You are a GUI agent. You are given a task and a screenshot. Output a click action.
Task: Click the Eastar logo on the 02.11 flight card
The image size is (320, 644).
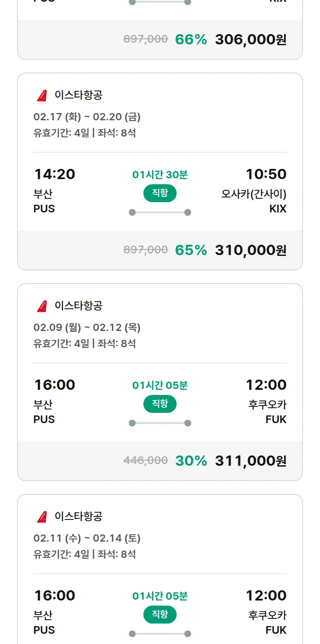(42, 517)
